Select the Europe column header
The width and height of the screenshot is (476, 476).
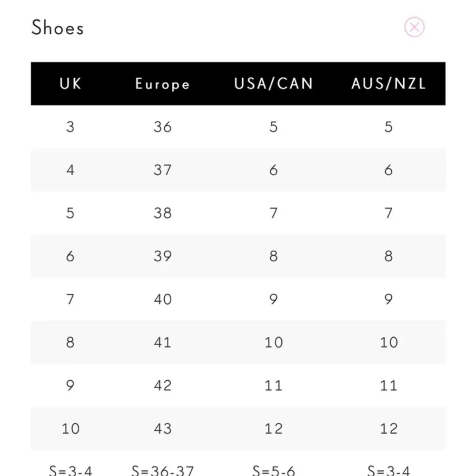(162, 84)
